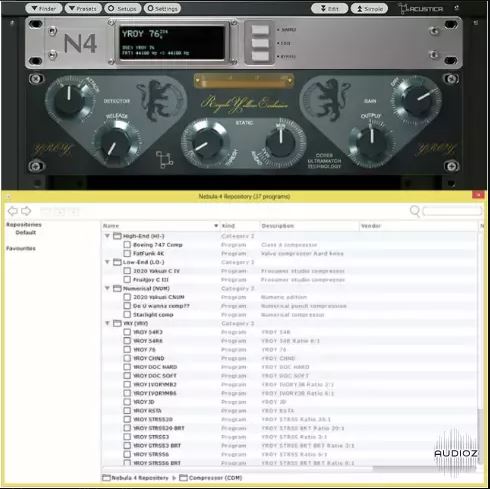Select the YROY STRSS20 BRT program row
Viewport: 490px width, 489px height.
(x=289, y=428)
